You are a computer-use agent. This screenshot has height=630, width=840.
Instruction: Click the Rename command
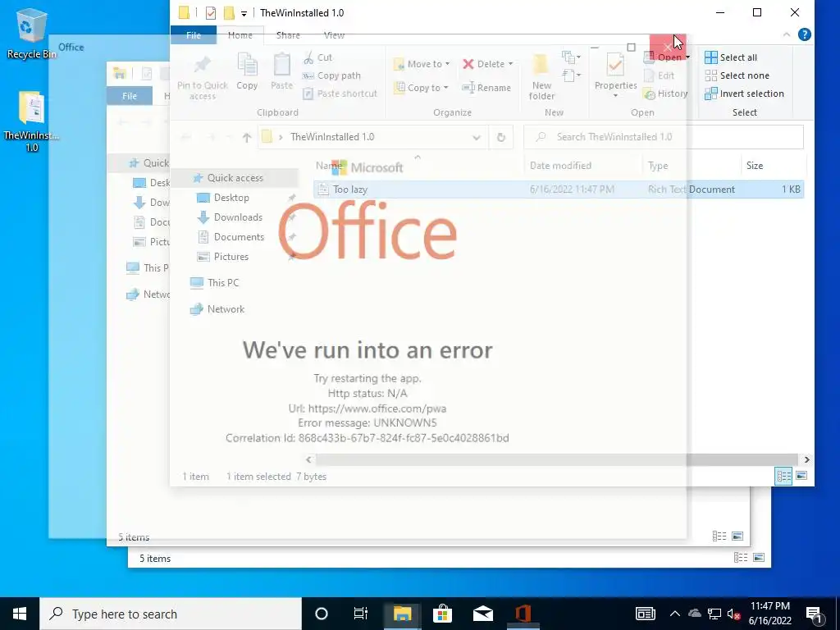(x=486, y=88)
